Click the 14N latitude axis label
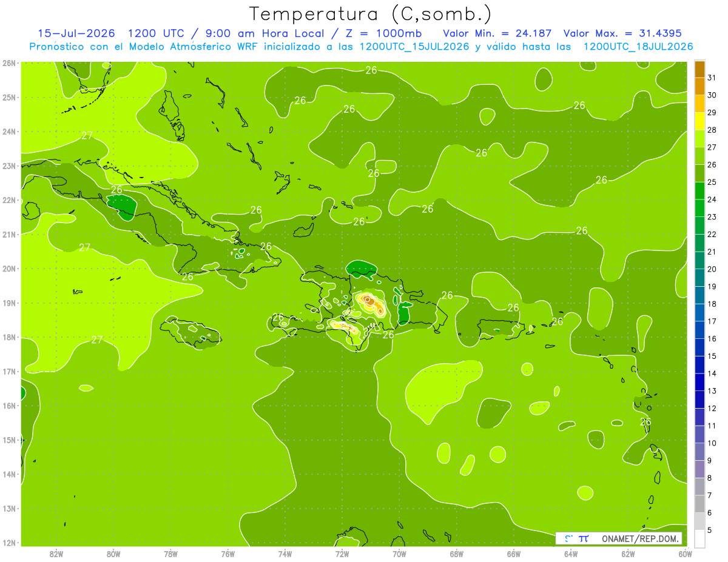 point(8,474)
